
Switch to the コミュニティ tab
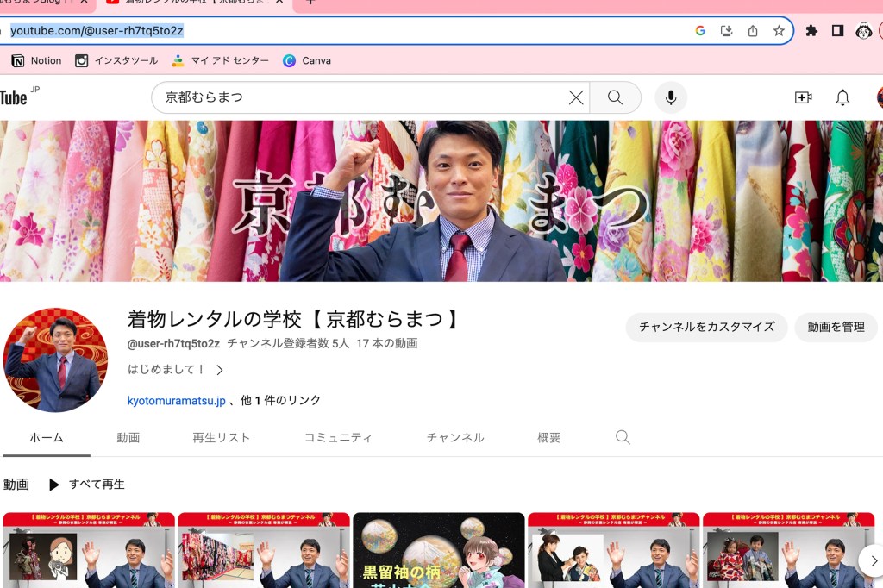click(x=338, y=437)
